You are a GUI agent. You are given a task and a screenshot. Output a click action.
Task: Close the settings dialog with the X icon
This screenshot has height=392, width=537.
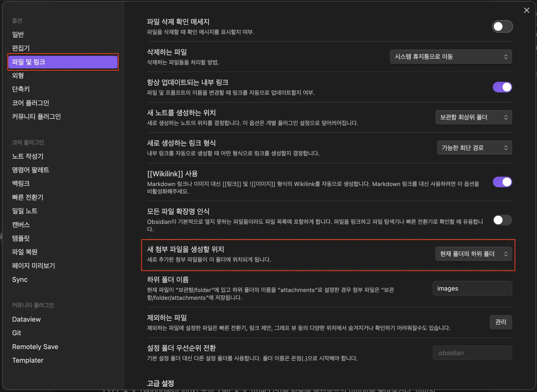pyautogui.click(x=527, y=10)
